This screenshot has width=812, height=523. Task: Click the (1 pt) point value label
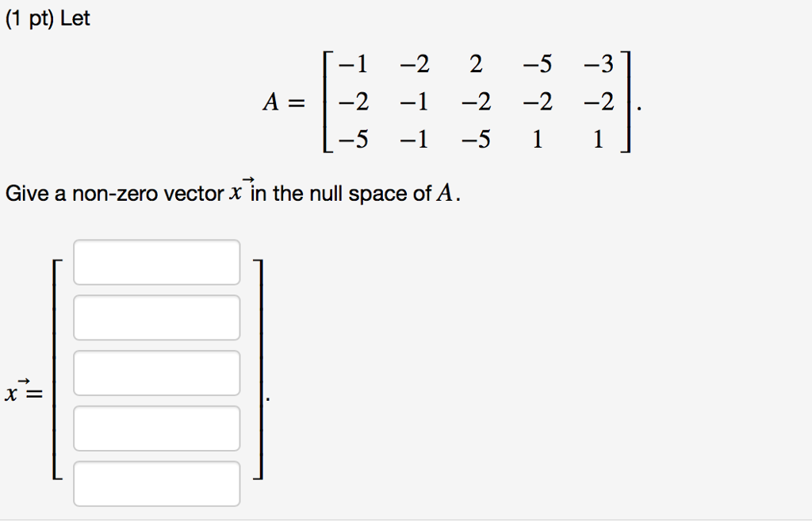pyautogui.click(x=32, y=17)
